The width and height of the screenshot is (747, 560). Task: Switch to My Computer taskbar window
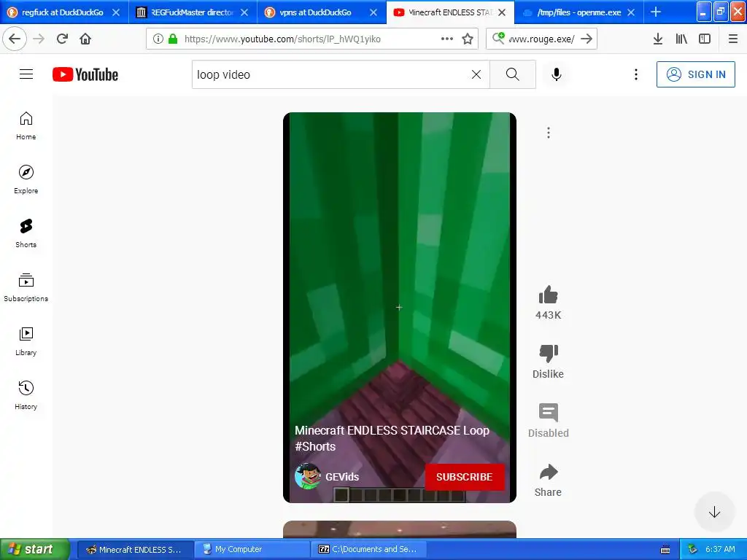[x=253, y=549]
